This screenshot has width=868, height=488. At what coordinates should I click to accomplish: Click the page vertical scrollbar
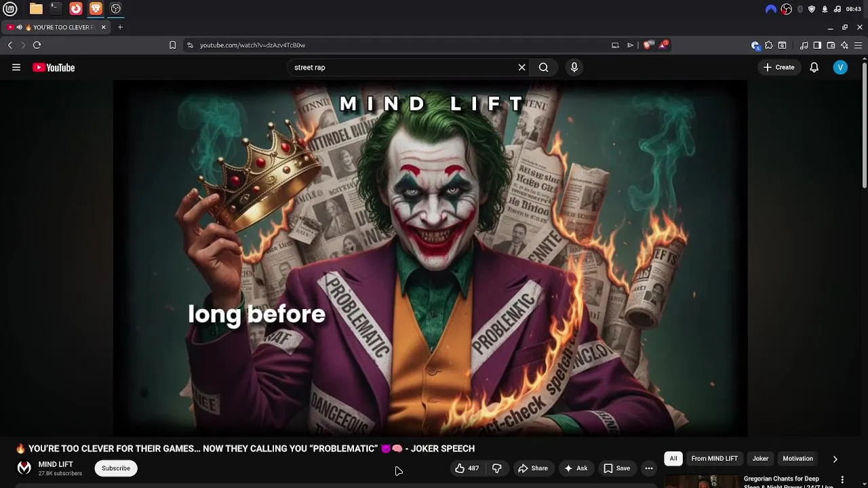click(865, 125)
